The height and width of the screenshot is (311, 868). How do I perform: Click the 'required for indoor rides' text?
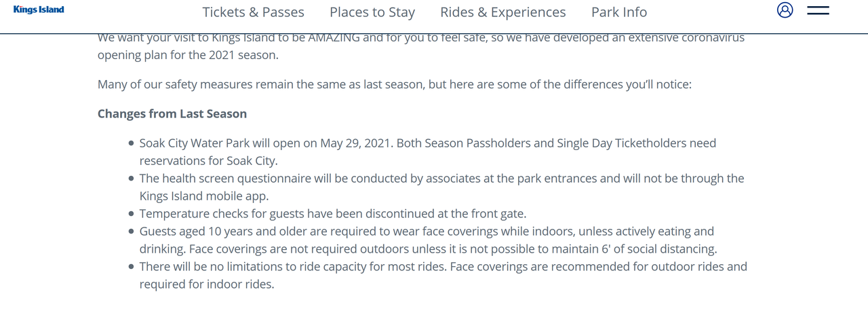[x=207, y=285]
